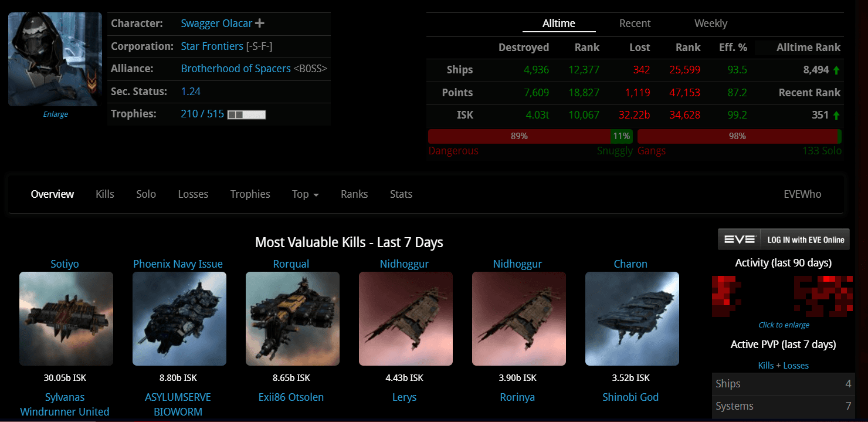Click the Kills + Losses link

783,366
